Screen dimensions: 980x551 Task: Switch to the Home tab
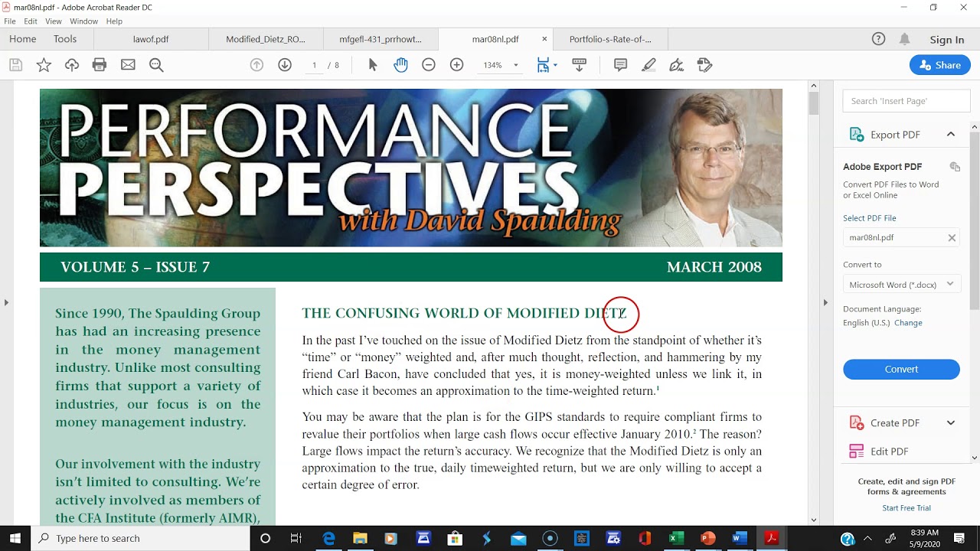pyautogui.click(x=23, y=39)
